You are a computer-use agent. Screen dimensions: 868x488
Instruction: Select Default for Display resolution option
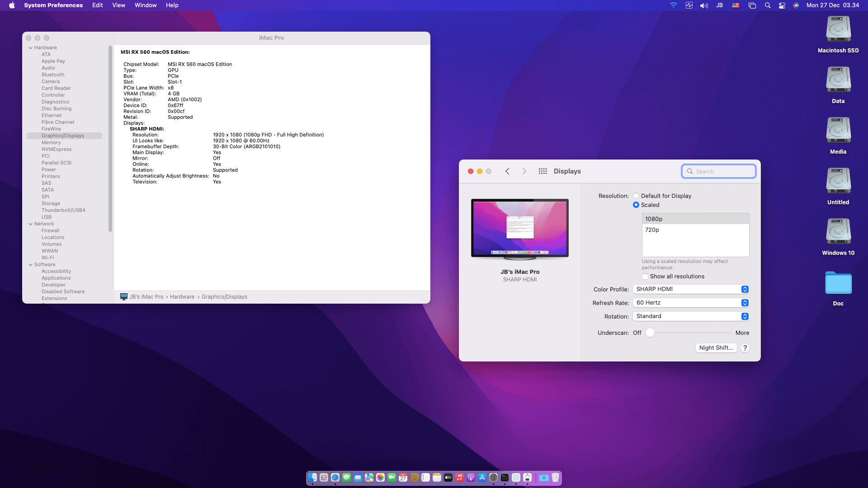[x=636, y=196]
